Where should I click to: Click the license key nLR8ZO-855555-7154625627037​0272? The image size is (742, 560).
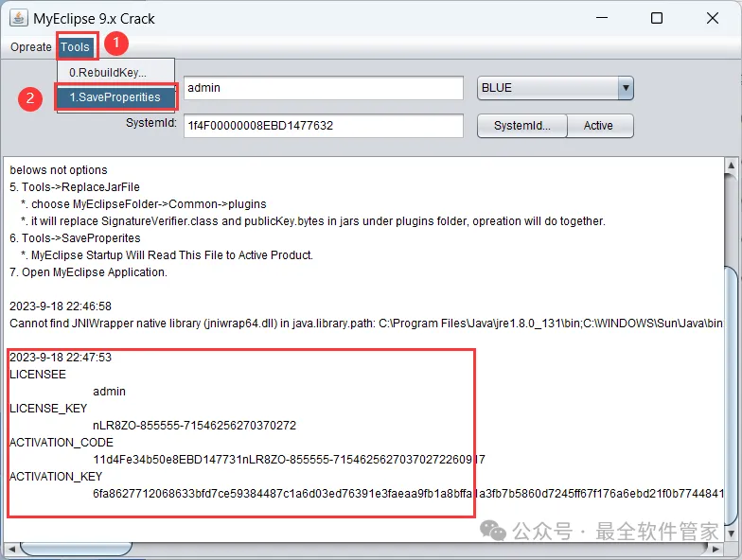click(x=195, y=426)
